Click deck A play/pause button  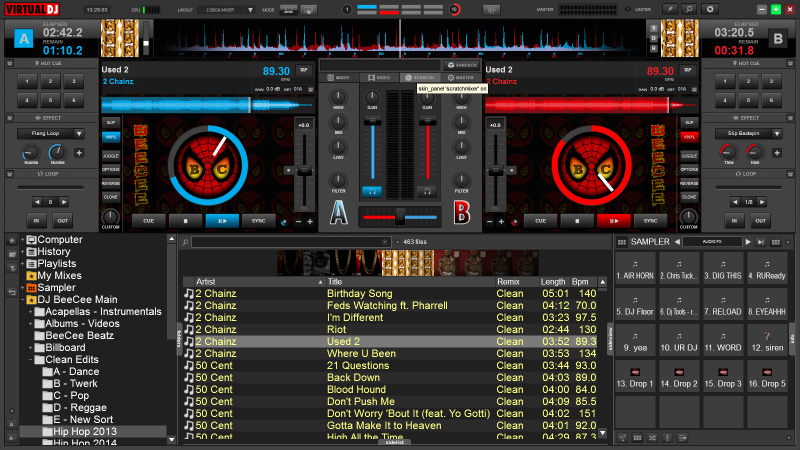tap(222, 221)
